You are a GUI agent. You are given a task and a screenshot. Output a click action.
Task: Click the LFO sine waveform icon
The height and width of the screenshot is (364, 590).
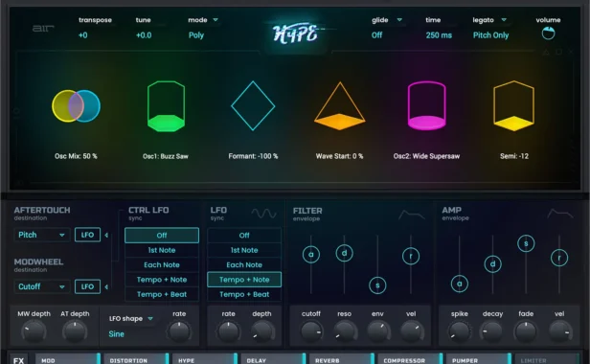[x=263, y=214]
